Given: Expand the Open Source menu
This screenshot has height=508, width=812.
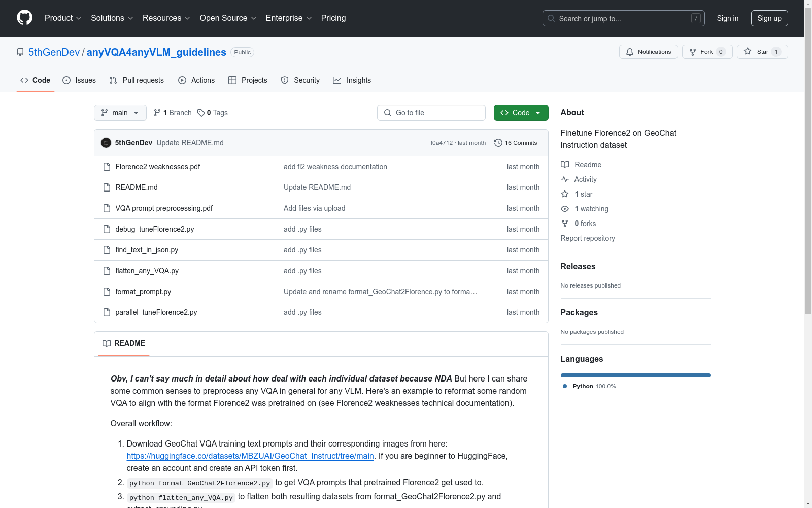Looking at the screenshot, I should (x=228, y=18).
